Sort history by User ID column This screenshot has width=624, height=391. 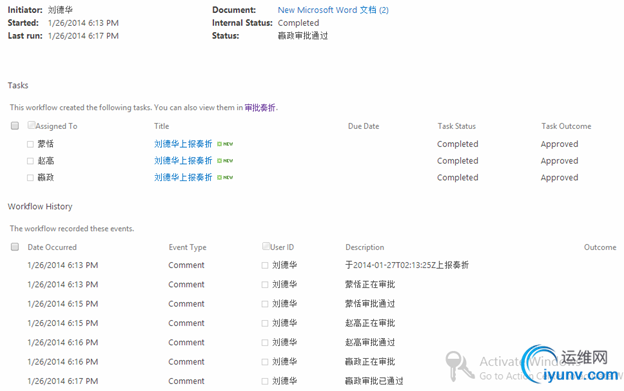pyautogui.click(x=282, y=247)
